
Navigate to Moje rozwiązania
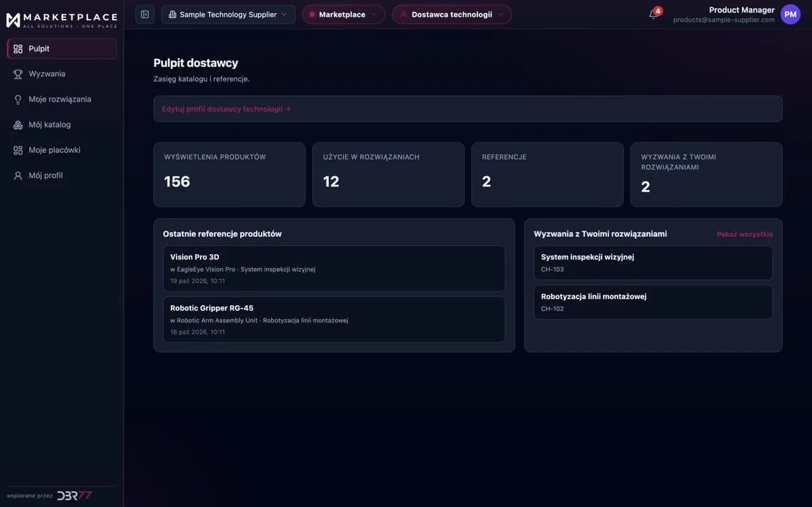62,99
